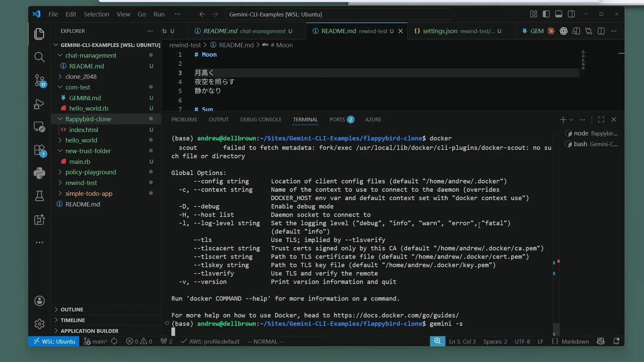Open the Testing flask view

coord(39,196)
